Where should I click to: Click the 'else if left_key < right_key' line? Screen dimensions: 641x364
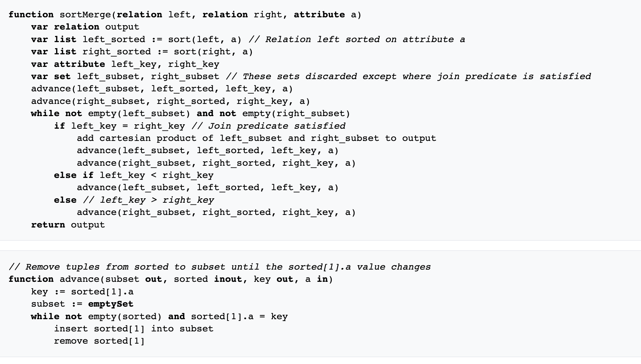coord(134,175)
